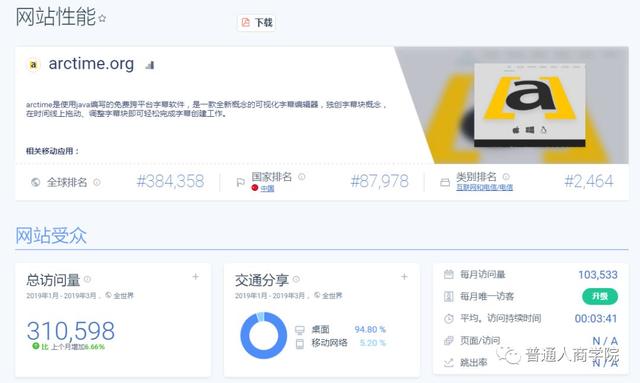Click the clock icon beside 平均访问持续时间
The image size is (640, 383).
click(x=449, y=318)
